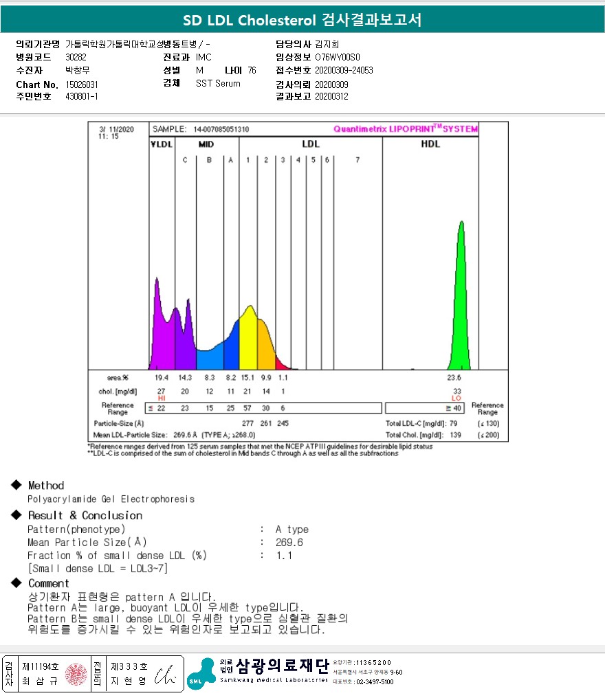Image resolution: width=605 pixels, height=700 pixels.
Task: Click the Samkwang Medical Laboratories text
Action: 274,680
